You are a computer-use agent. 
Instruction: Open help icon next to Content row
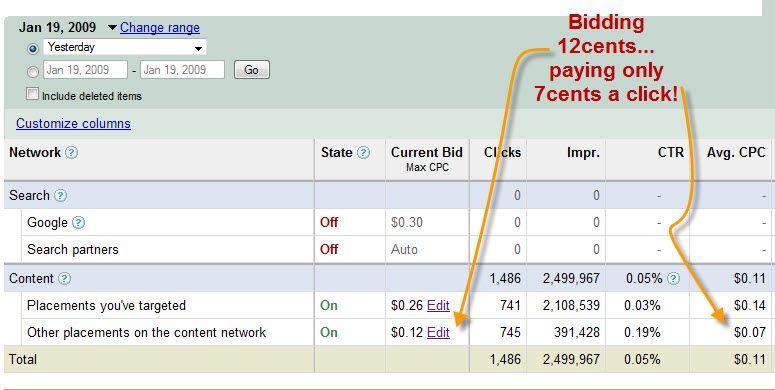(64, 279)
